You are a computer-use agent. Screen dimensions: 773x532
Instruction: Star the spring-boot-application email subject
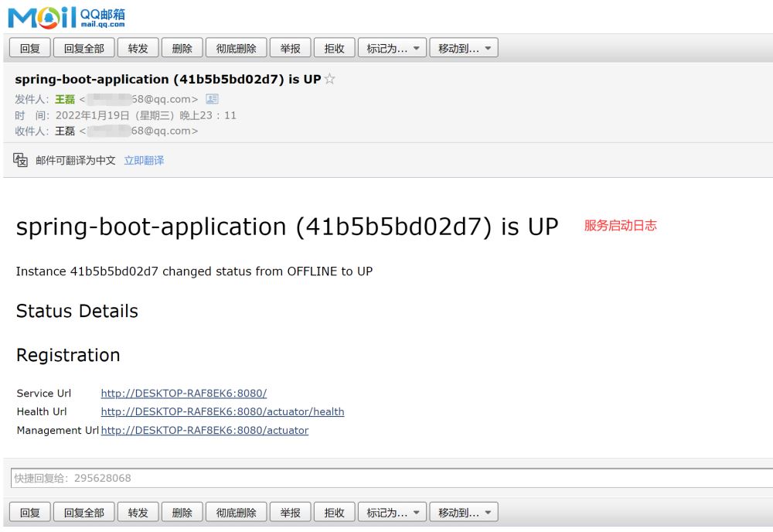click(x=330, y=79)
